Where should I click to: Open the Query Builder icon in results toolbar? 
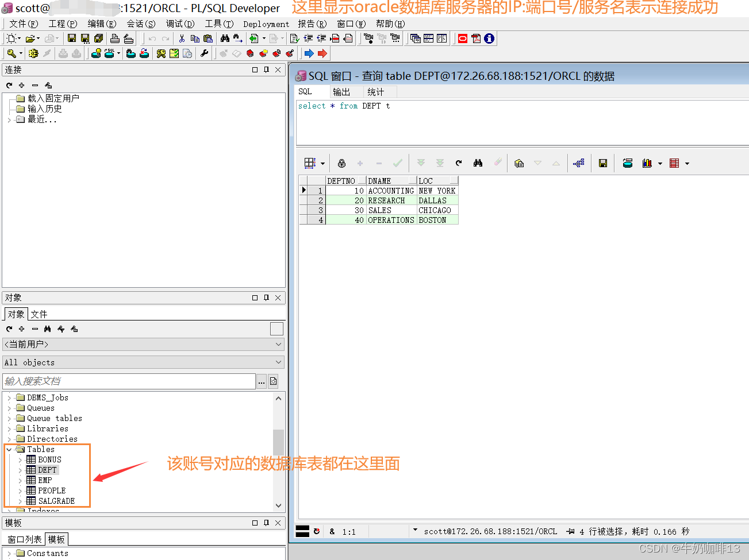(579, 163)
